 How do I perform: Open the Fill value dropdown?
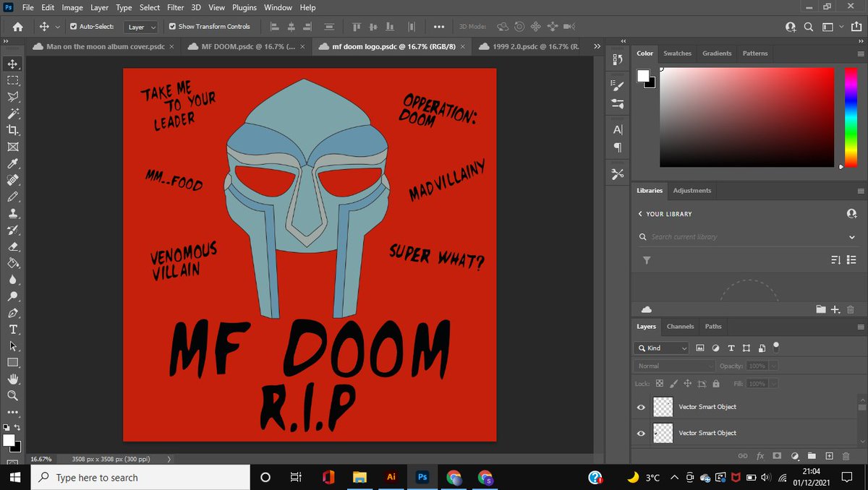pos(774,384)
